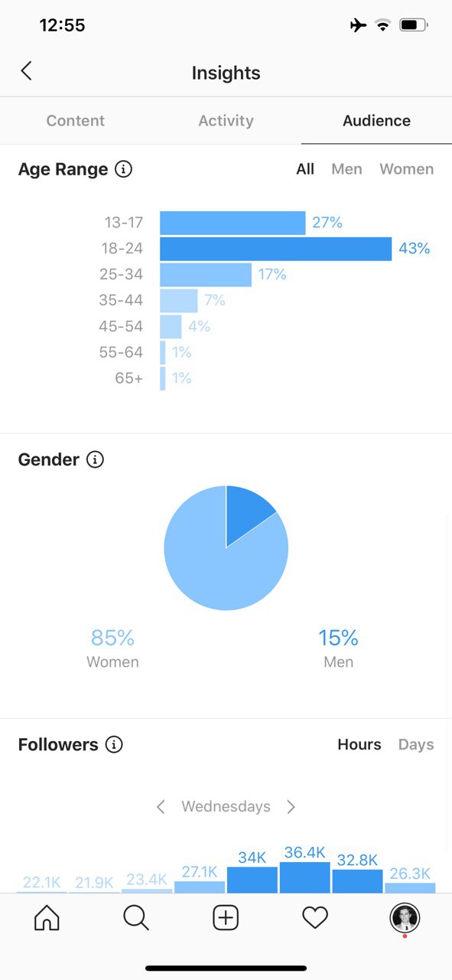The width and height of the screenshot is (452, 980).
Task: Tap the Gender info icon
Action: click(95, 459)
